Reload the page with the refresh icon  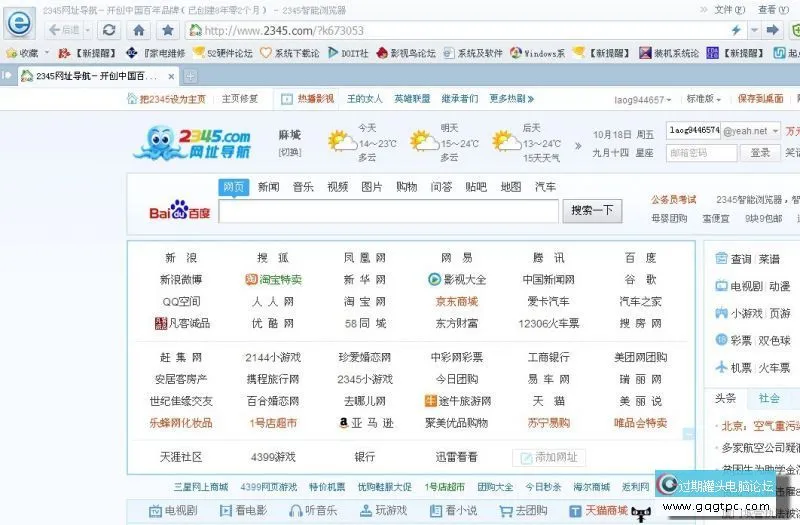[109, 30]
